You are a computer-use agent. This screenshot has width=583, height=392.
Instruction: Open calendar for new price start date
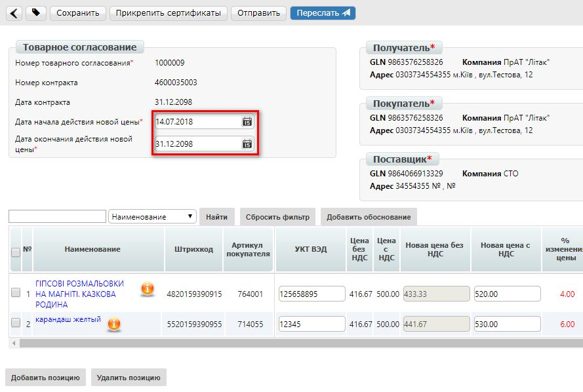click(x=247, y=121)
